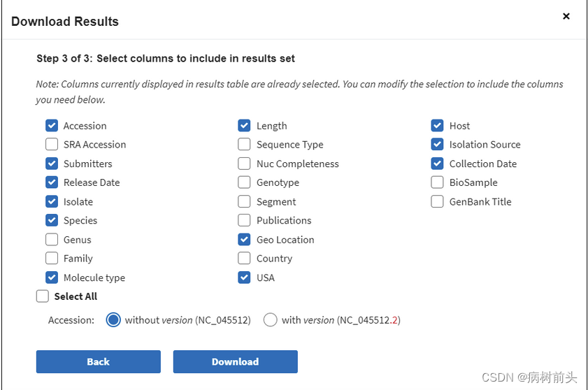This screenshot has width=588, height=390.
Task: Check the Country checkbox
Action: tap(244, 259)
